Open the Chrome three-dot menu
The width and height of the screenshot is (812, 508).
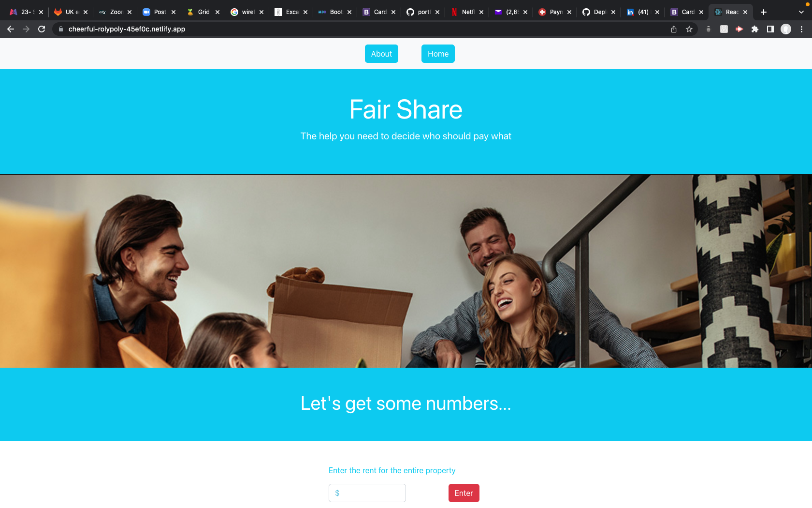tap(801, 29)
